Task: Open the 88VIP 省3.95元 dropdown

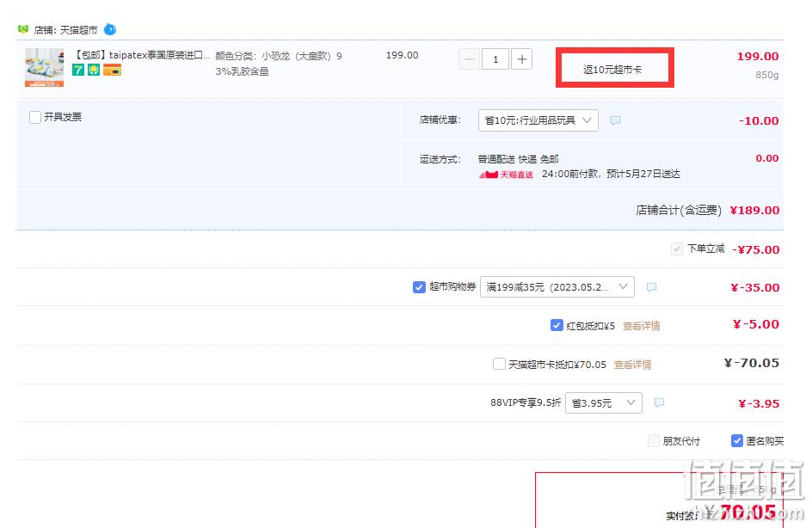Action: point(604,402)
